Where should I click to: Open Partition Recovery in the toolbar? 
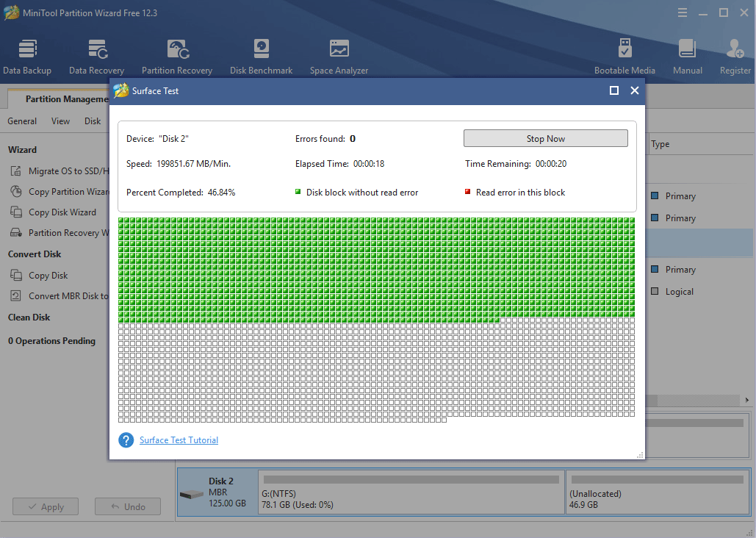[x=177, y=57]
